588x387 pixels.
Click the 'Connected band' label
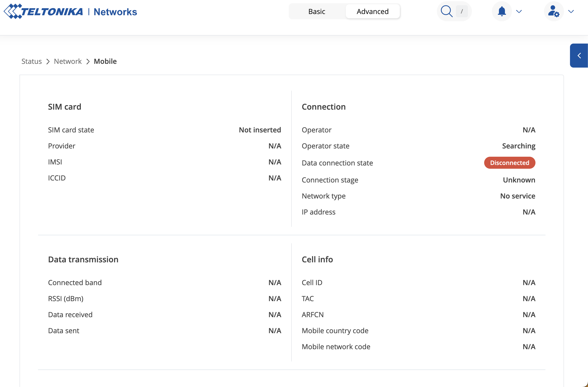tap(75, 283)
